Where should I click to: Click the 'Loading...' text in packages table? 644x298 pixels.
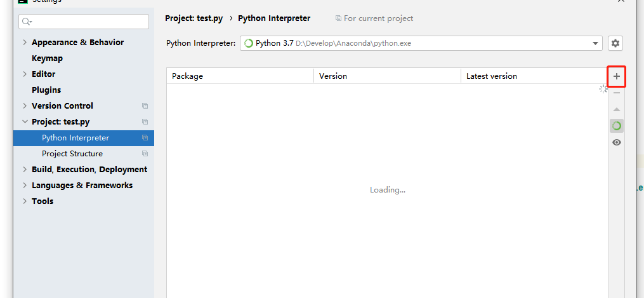click(x=388, y=190)
